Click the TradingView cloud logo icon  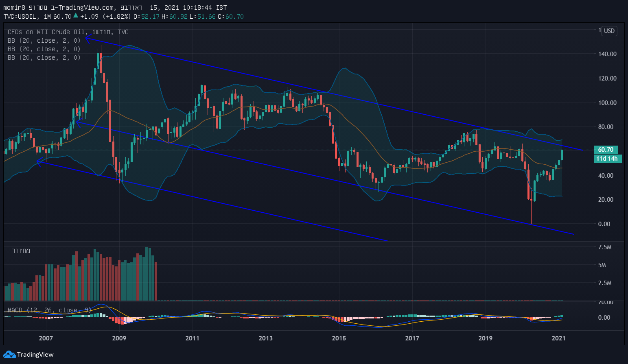pos(9,355)
